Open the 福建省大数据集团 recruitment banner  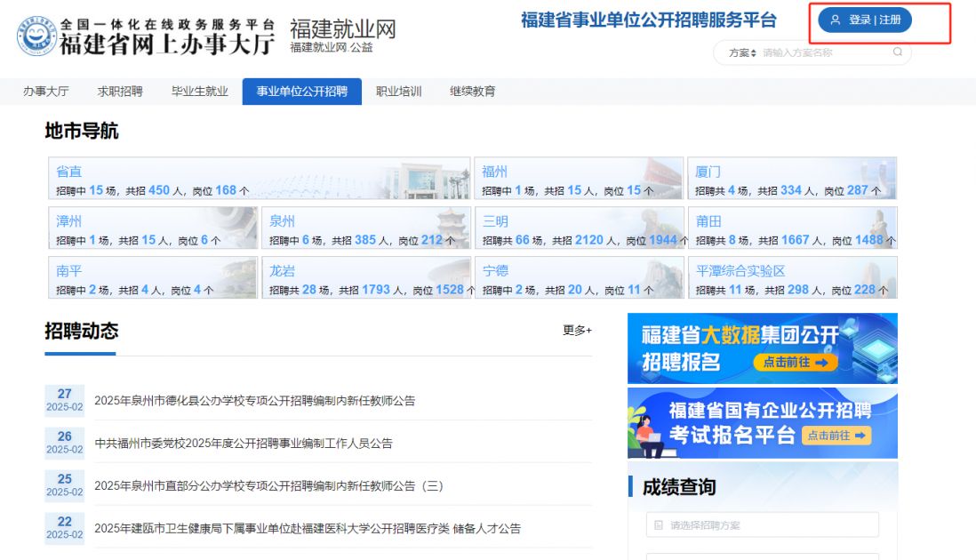pos(762,348)
